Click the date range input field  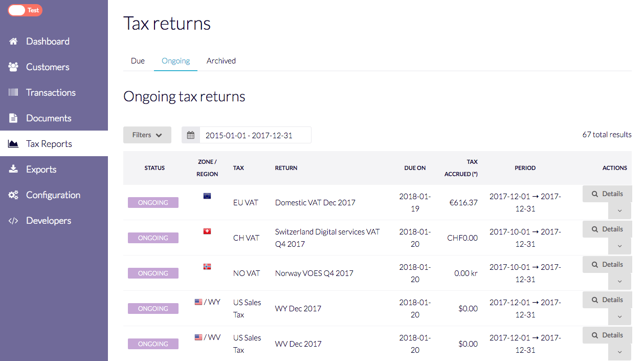click(255, 135)
